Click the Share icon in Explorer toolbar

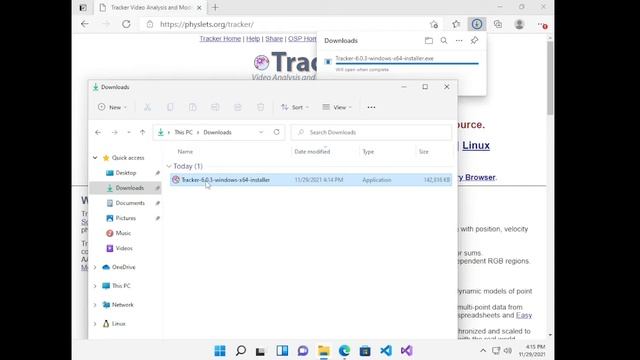click(x=238, y=107)
